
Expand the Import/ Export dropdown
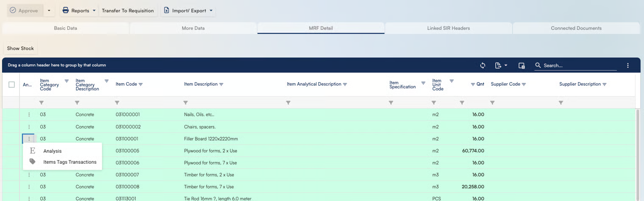pos(189,11)
